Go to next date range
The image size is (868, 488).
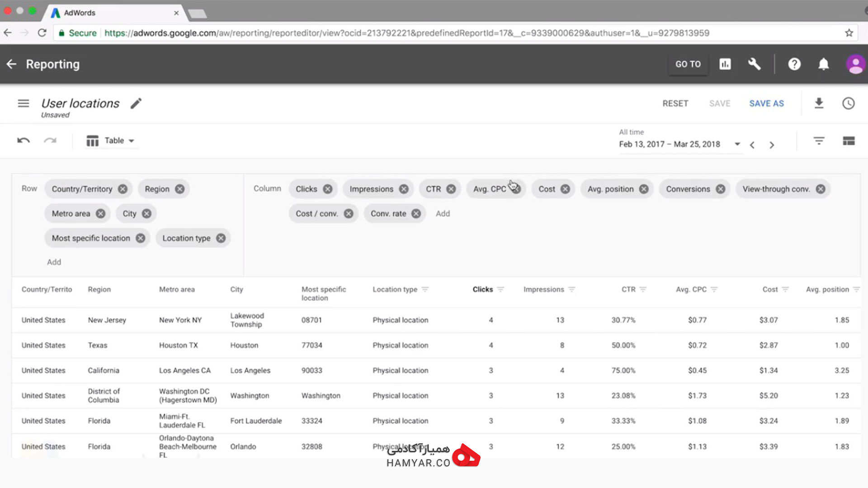(772, 145)
